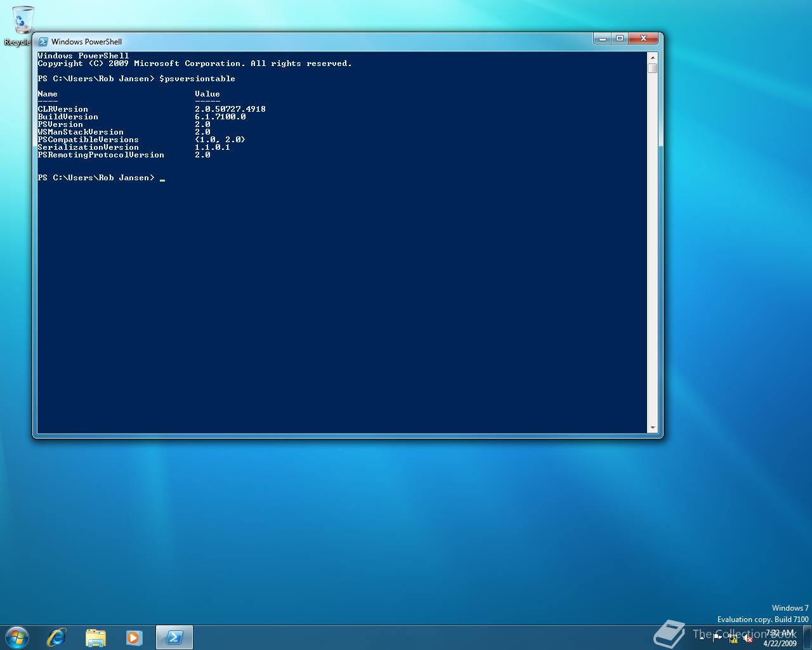Click the PowerShell scrollbar thumb

pyautogui.click(x=652, y=68)
